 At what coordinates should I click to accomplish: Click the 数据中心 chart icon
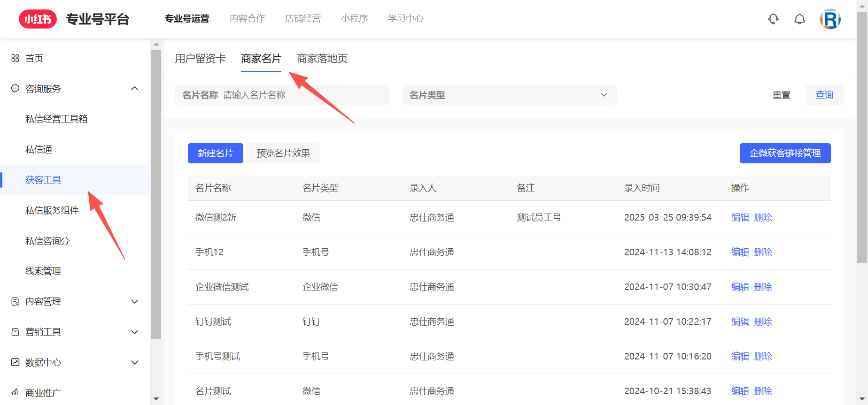point(15,362)
